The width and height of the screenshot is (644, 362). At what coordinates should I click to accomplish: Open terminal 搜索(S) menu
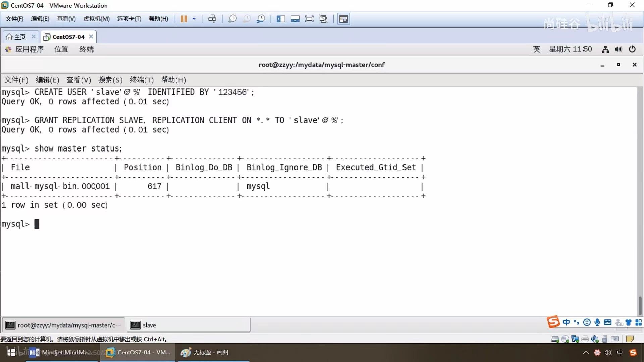point(110,80)
